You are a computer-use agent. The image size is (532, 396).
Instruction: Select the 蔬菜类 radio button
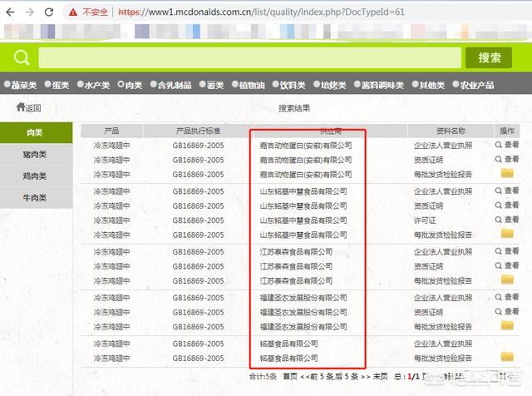click(7, 84)
